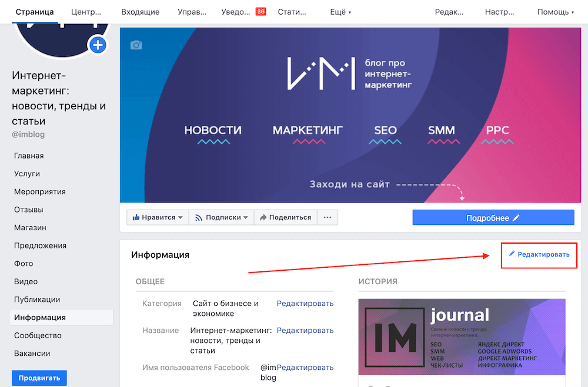Viewport: 588px width, 387px height.
Task: Open Услуги in the left sidebar
Action: point(27,174)
